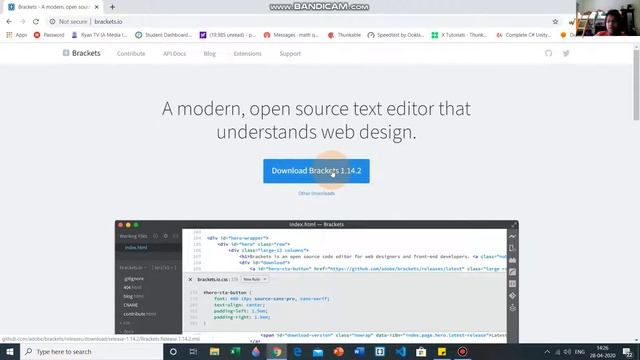Open the Brackets GitHub icon
Viewport: 640px width, 360px height.
pyautogui.click(x=549, y=53)
